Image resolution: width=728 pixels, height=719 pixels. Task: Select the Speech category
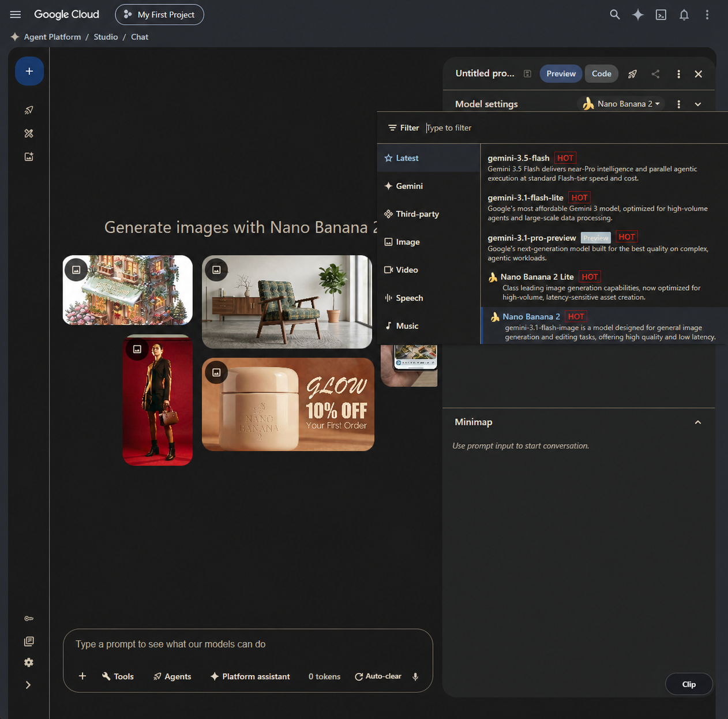coord(429,298)
